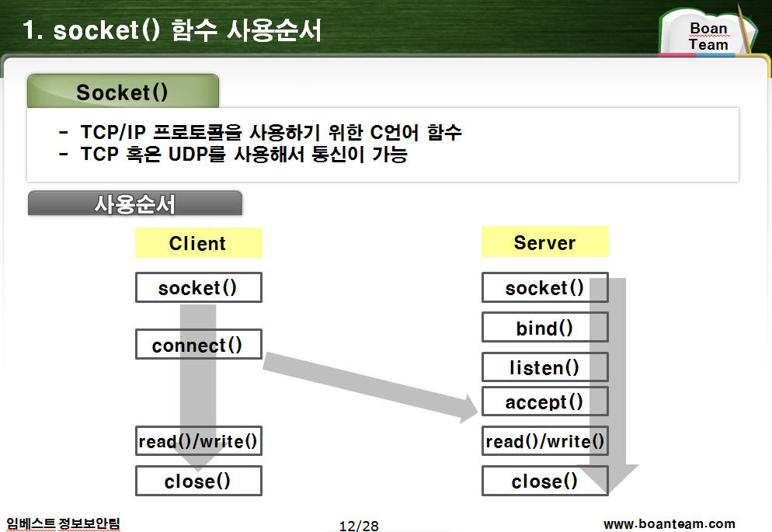Click the footer text 임베스트 정보보안팀

click(63, 523)
